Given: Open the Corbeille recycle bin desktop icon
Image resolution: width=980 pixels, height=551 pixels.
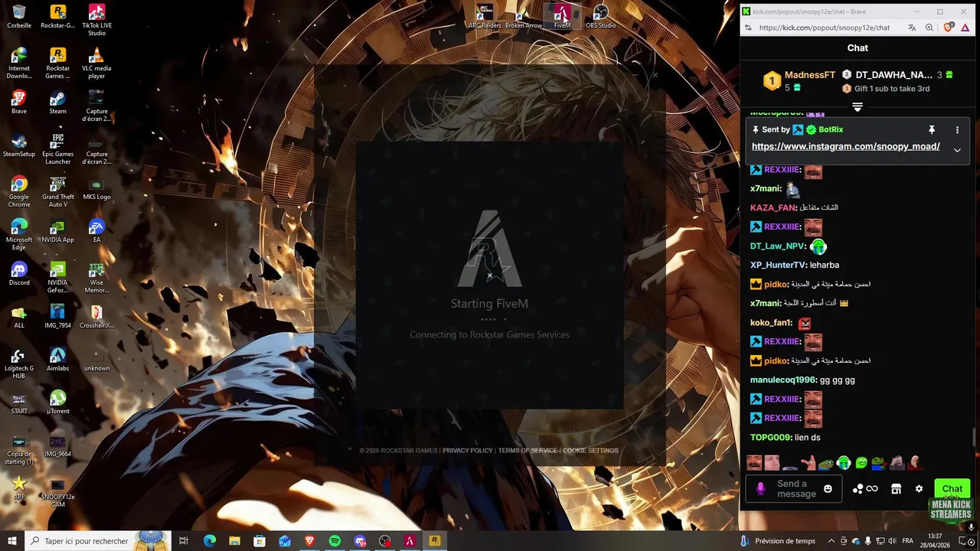Looking at the screenshot, I should coord(19,16).
